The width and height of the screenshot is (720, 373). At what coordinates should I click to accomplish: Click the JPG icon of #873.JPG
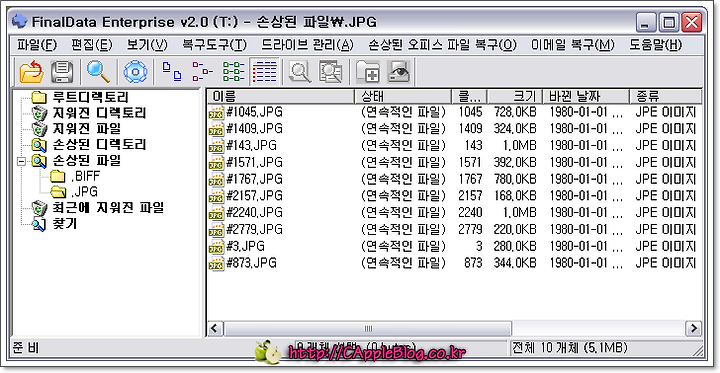tap(216, 263)
